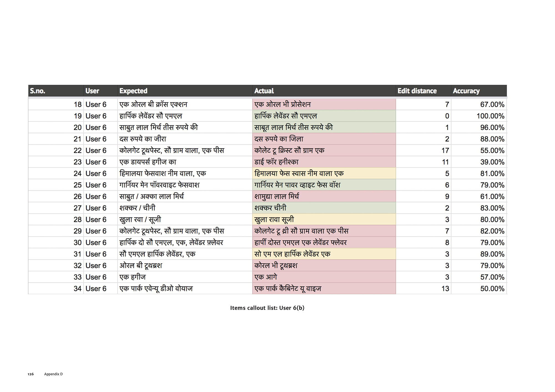This screenshot has width=555, height=392.
Task: Select the edit distance value 13
Action: pyautogui.click(x=445, y=289)
